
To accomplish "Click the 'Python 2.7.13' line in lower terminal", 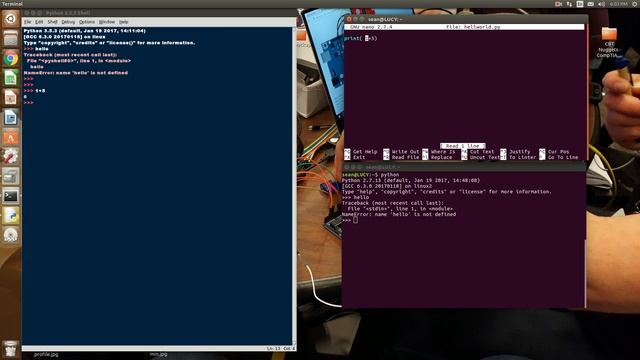I will tap(411, 180).
